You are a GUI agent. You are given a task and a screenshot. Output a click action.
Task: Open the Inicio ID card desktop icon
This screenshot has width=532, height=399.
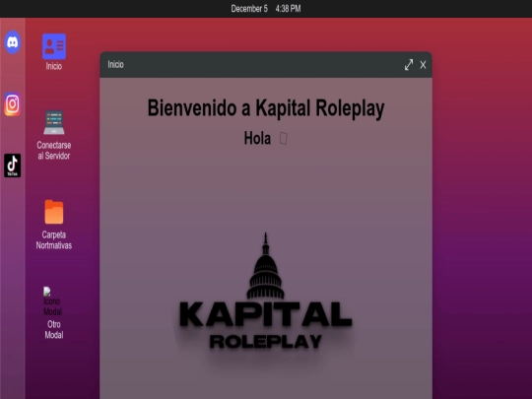[x=54, y=46]
